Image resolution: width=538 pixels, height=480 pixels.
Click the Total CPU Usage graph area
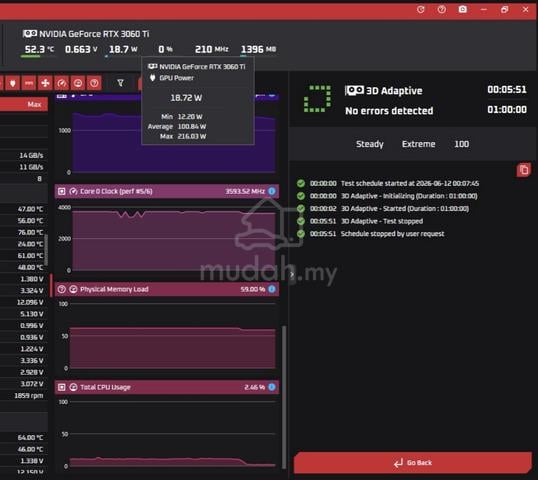point(173,434)
